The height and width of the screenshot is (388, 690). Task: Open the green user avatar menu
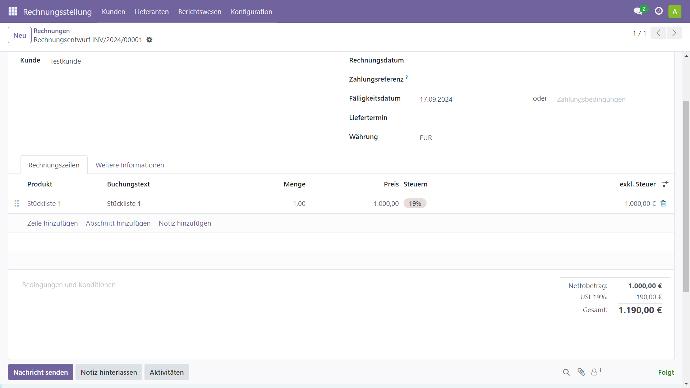tap(675, 11)
